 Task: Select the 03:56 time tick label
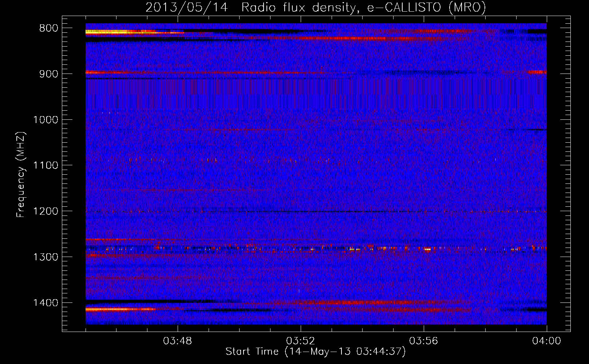click(424, 341)
